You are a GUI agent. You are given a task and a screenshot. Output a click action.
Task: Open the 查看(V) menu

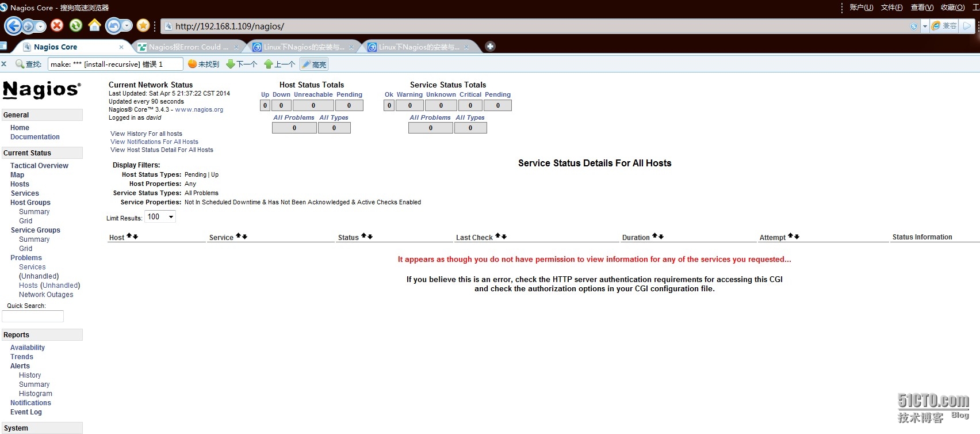click(x=922, y=7)
